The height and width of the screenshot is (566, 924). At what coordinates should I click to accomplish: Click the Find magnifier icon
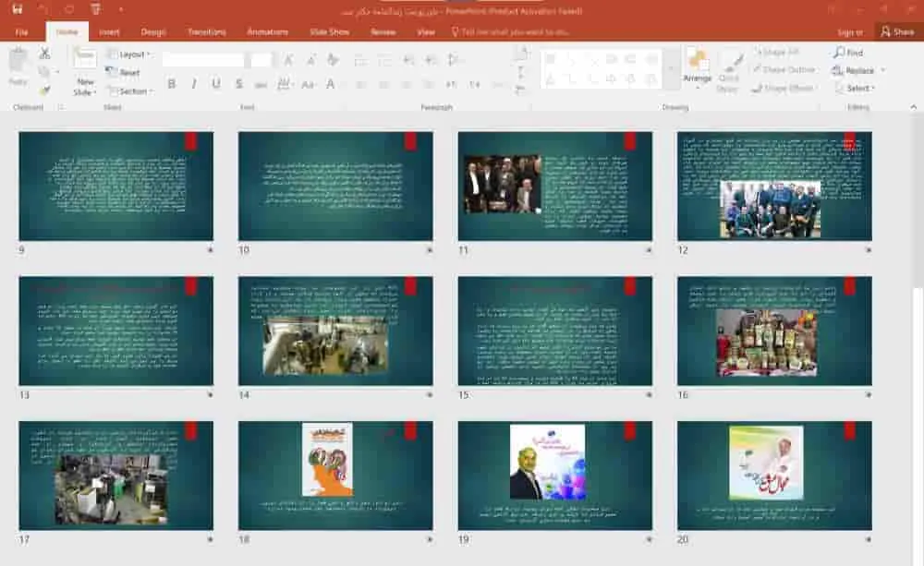pyautogui.click(x=847, y=53)
